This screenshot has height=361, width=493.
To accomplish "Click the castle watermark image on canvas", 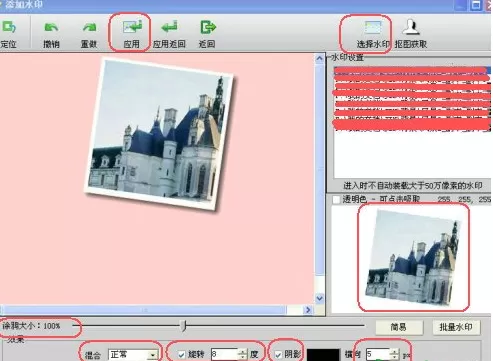I will click(x=161, y=134).
